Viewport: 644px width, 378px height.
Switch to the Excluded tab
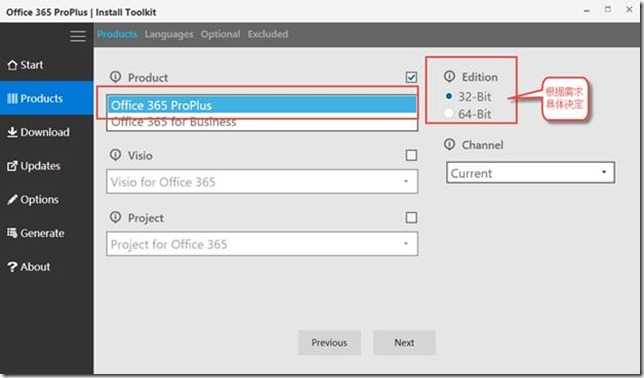pos(268,34)
